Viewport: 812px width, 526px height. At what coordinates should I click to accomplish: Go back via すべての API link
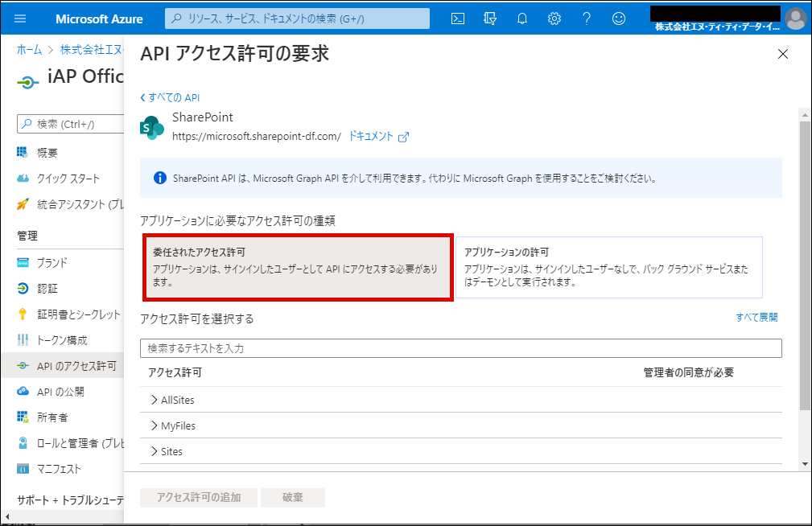pyautogui.click(x=170, y=98)
